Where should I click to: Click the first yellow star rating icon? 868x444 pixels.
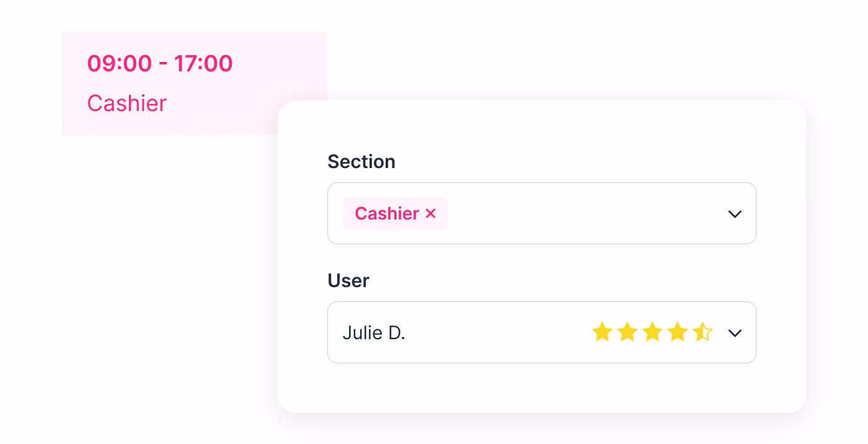pos(602,332)
